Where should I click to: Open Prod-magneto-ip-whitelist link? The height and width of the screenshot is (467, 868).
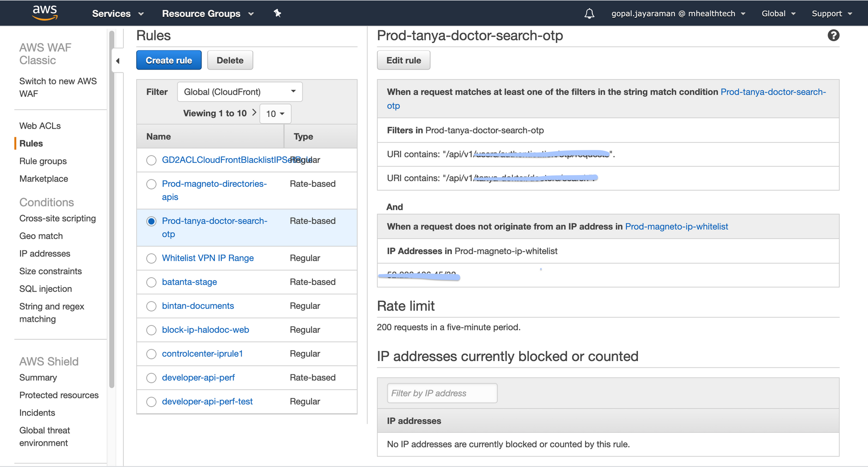click(x=677, y=226)
